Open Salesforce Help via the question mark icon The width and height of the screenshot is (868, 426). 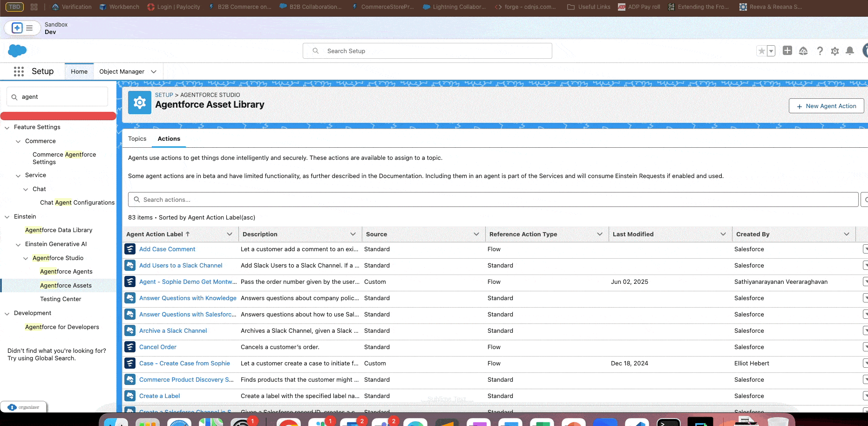click(x=820, y=51)
